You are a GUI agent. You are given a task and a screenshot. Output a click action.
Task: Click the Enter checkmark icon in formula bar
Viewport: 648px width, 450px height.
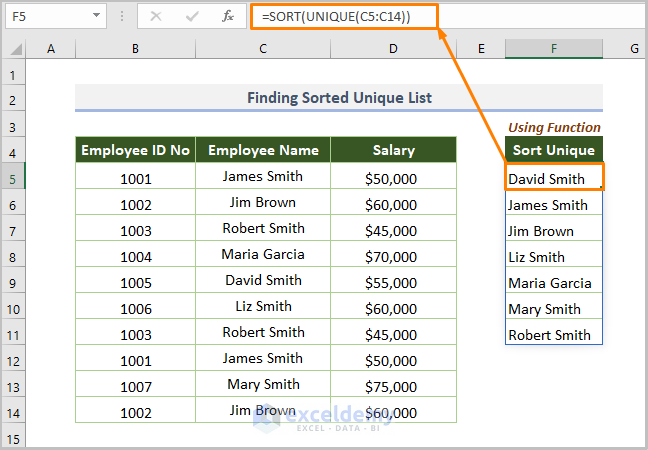192,16
